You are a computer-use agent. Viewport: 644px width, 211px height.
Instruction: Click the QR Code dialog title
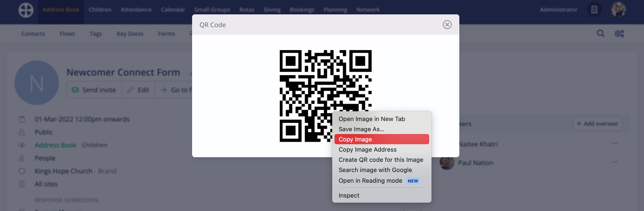[213, 25]
